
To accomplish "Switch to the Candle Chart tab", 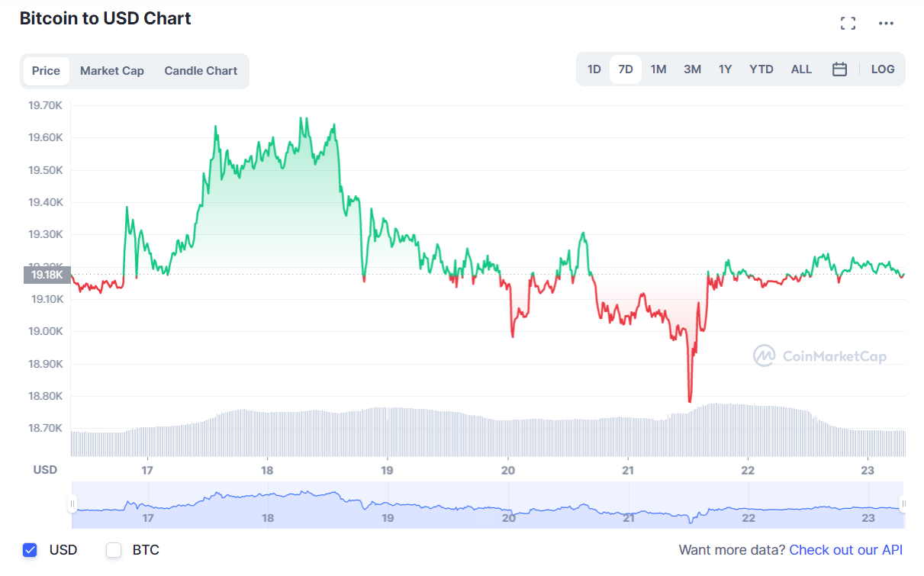I will click(201, 70).
